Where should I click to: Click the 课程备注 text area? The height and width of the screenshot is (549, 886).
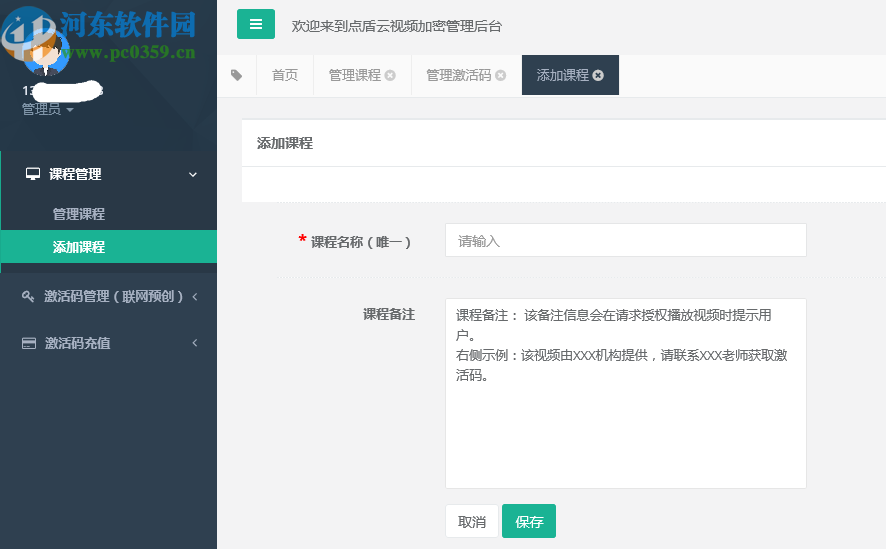point(626,393)
